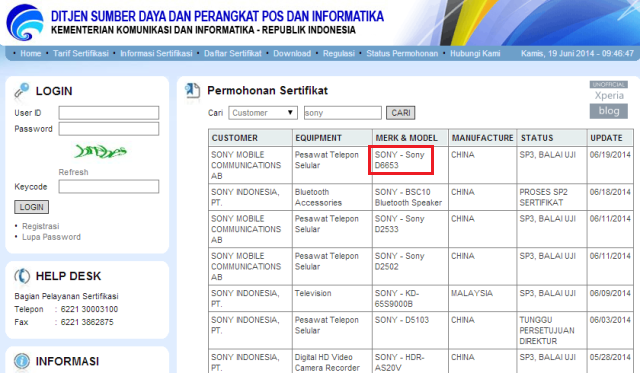This screenshot has height=373, width=640.
Task: Click 'Bagian Pelayanan Sertifikasi' text
Action: click(67, 296)
